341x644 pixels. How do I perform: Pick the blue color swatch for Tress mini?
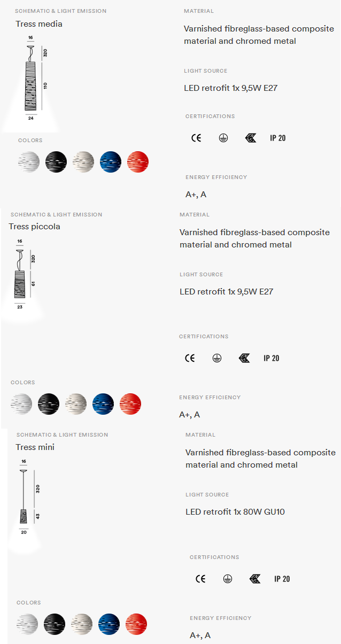pyautogui.click(x=109, y=624)
